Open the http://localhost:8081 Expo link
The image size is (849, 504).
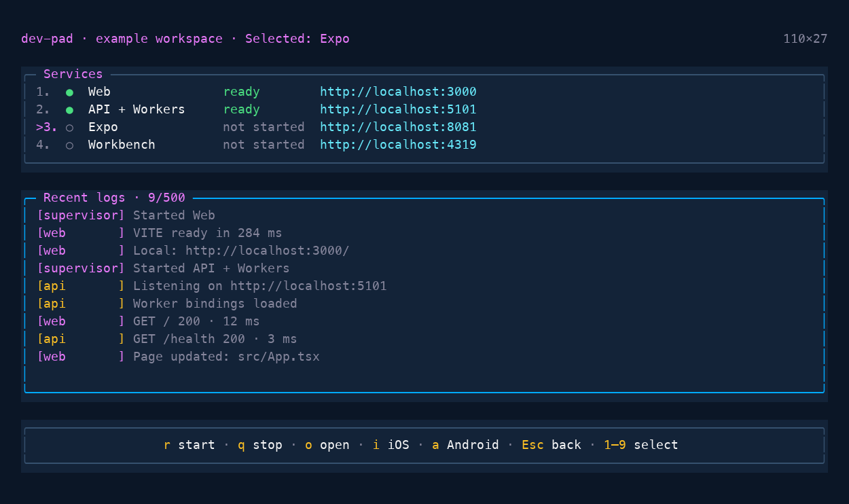coord(398,127)
